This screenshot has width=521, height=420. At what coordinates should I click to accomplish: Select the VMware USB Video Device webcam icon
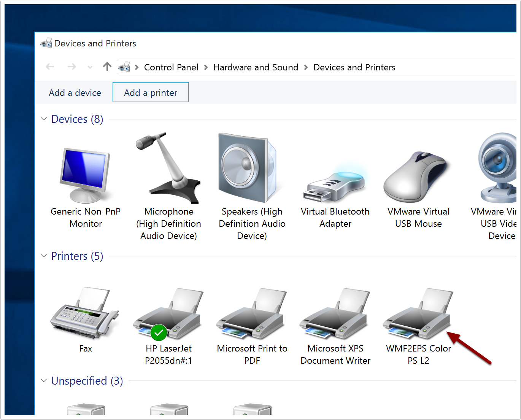pos(497,168)
